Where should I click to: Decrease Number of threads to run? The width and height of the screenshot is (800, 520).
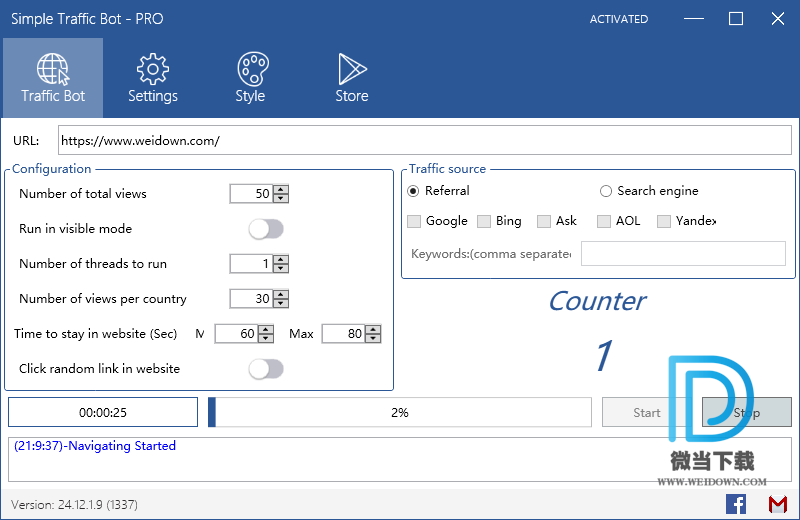point(281,268)
